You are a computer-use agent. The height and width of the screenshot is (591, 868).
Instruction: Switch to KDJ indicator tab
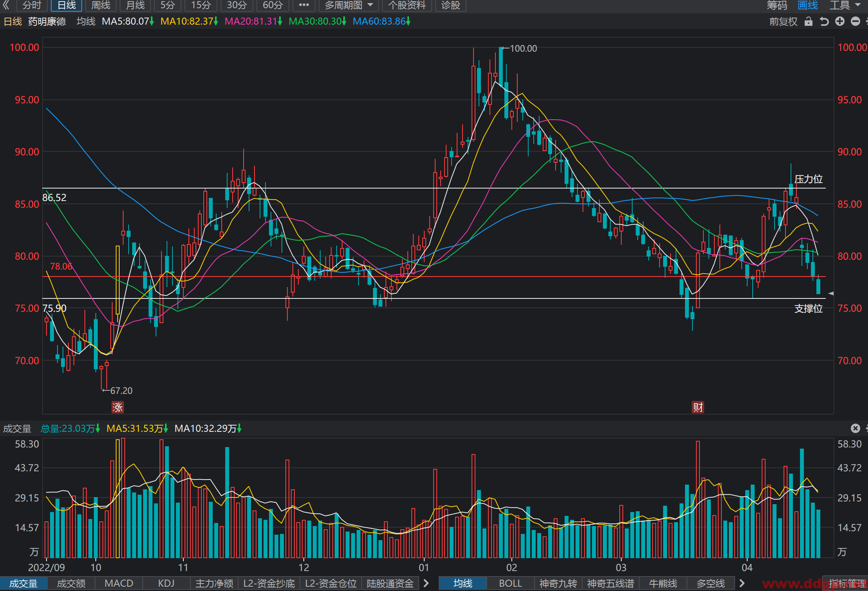(x=166, y=584)
